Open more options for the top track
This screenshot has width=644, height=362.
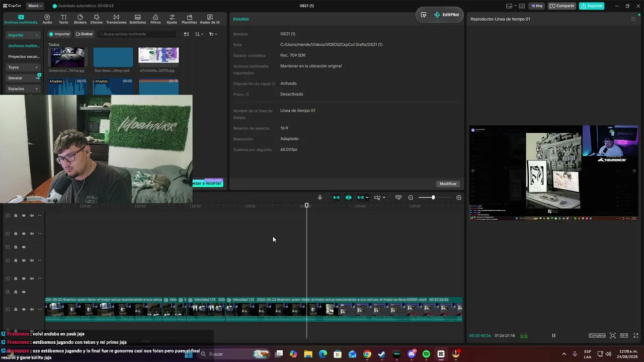coord(40,216)
